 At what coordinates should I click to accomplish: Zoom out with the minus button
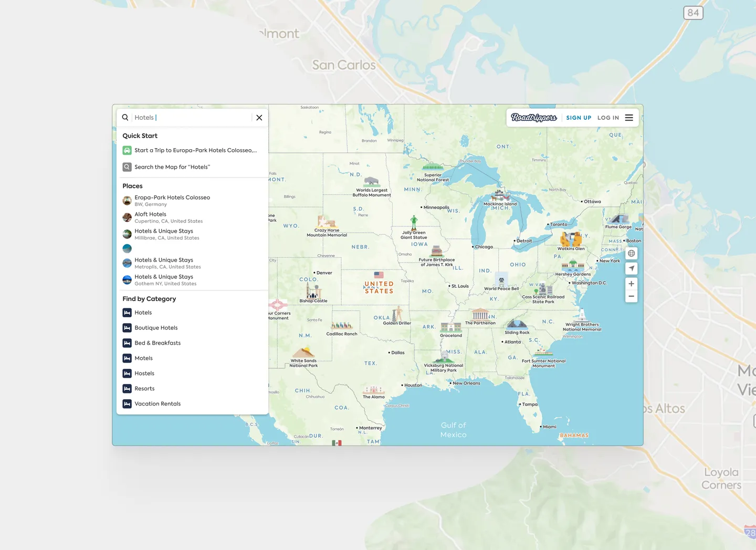tap(632, 296)
